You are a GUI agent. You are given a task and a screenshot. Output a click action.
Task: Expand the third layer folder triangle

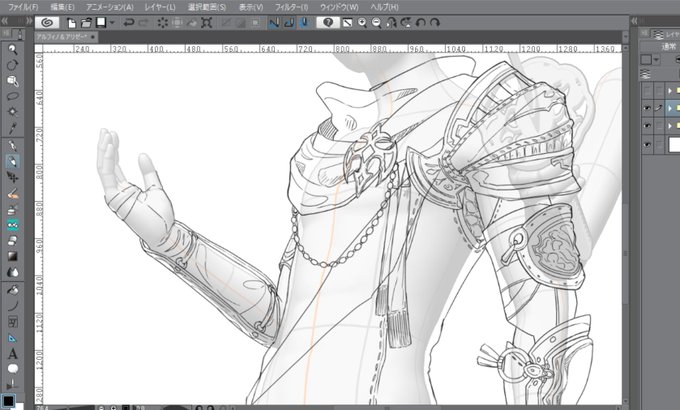tap(670, 126)
